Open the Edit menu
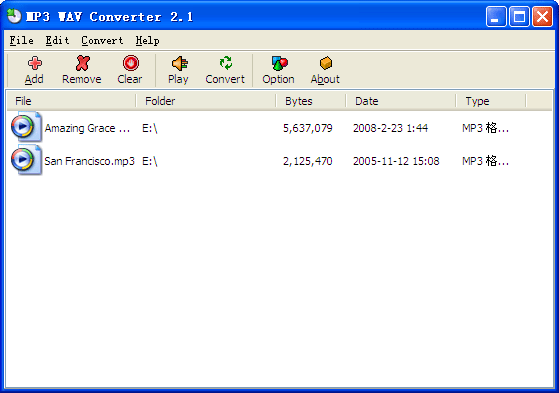 pyautogui.click(x=57, y=41)
